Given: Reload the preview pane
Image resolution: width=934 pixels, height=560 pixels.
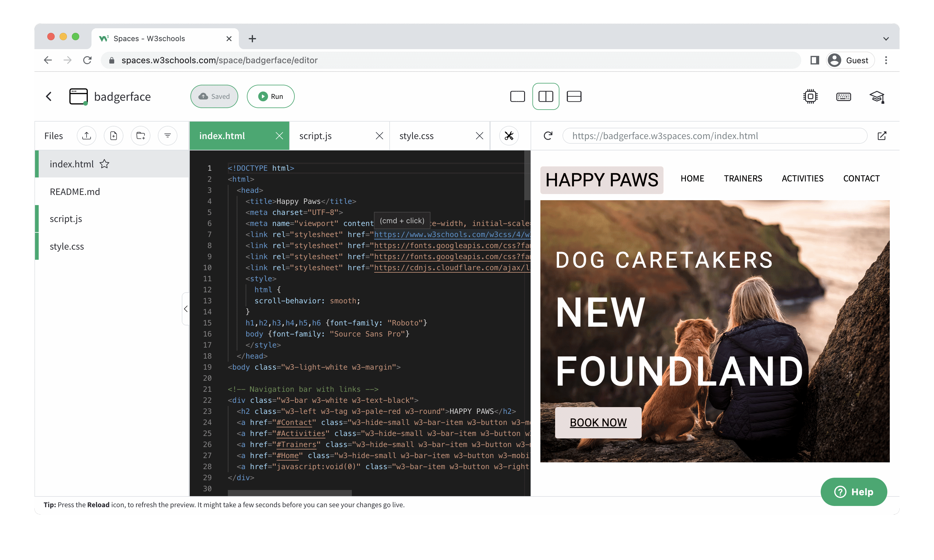Looking at the screenshot, I should pyautogui.click(x=548, y=136).
